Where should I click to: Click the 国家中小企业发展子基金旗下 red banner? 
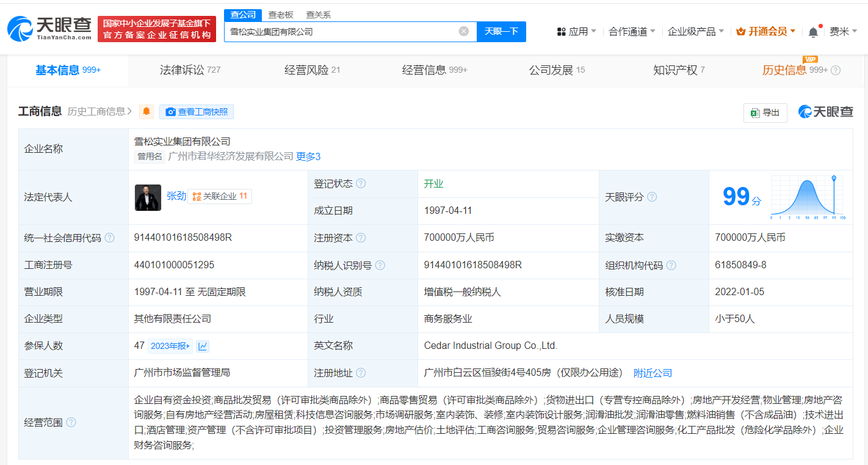[157, 29]
